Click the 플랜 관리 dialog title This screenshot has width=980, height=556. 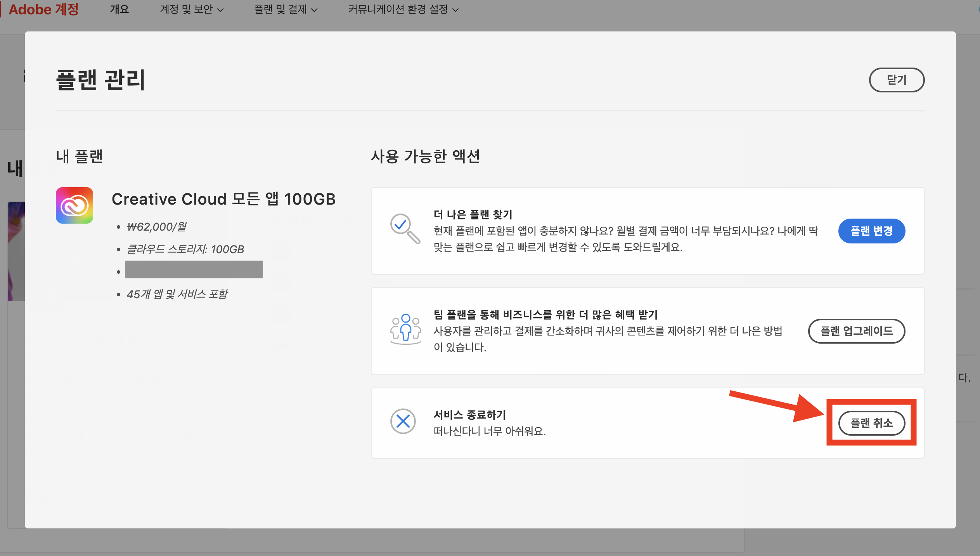[x=100, y=80]
